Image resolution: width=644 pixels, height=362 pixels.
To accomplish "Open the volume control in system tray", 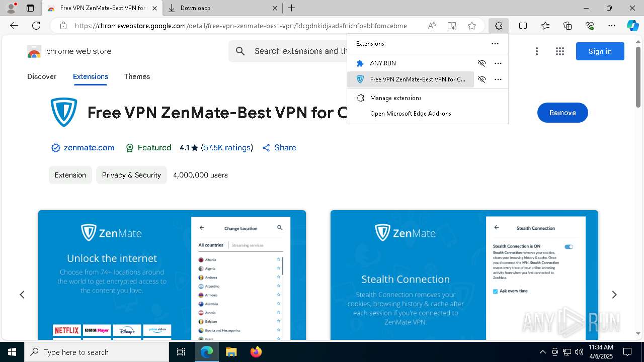I will 579,352.
